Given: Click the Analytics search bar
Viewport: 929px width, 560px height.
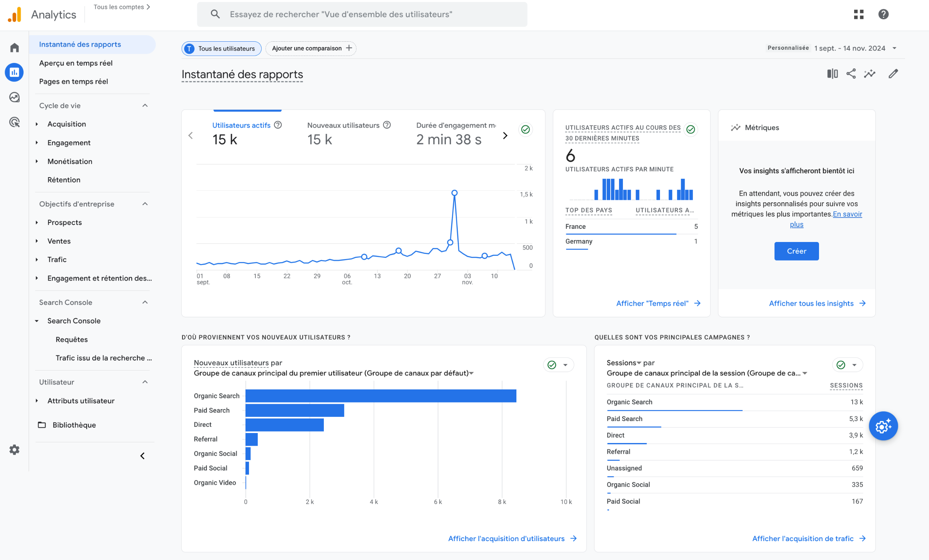Looking at the screenshot, I should (362, 14).
